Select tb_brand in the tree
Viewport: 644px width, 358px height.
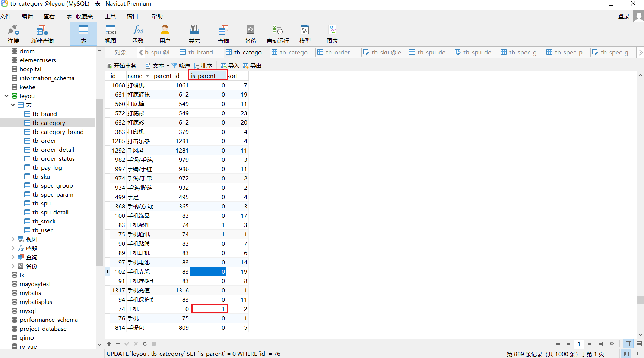click(44, 114)
